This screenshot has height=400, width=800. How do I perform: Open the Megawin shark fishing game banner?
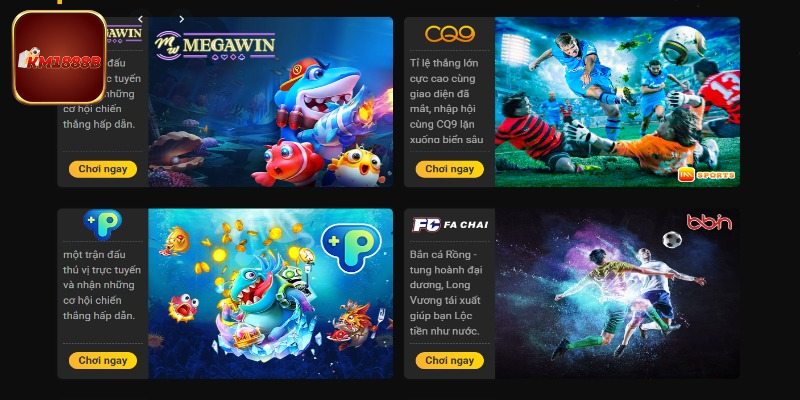[270, 102]
